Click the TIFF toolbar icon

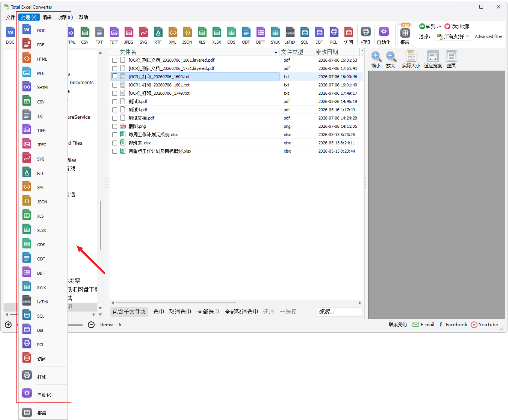(x=114, y=35)
